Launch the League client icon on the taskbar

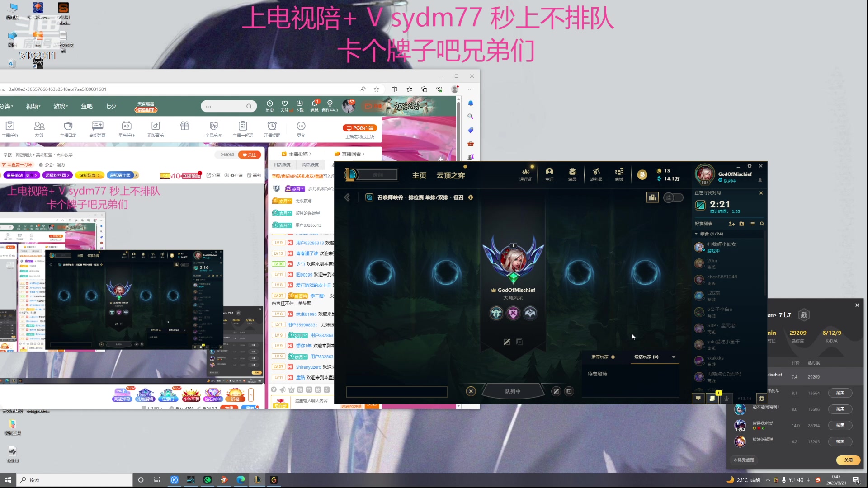tap(258, 480)
